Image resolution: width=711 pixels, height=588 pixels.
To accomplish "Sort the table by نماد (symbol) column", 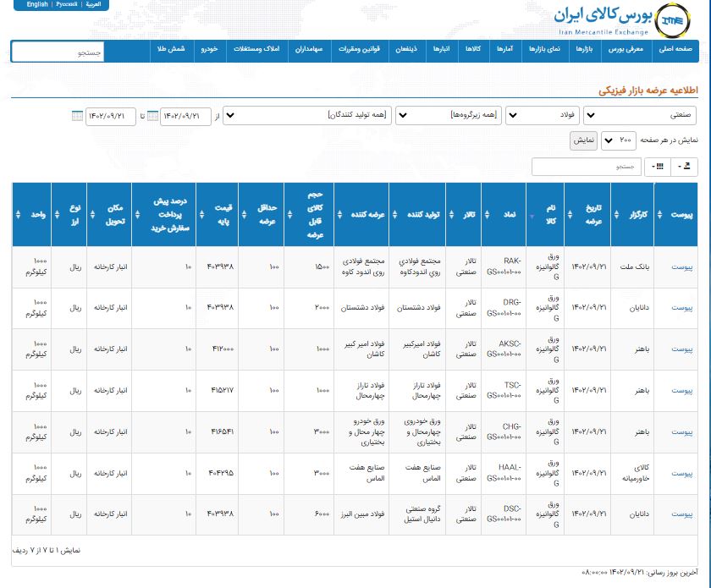I will (x=504, y=214).
